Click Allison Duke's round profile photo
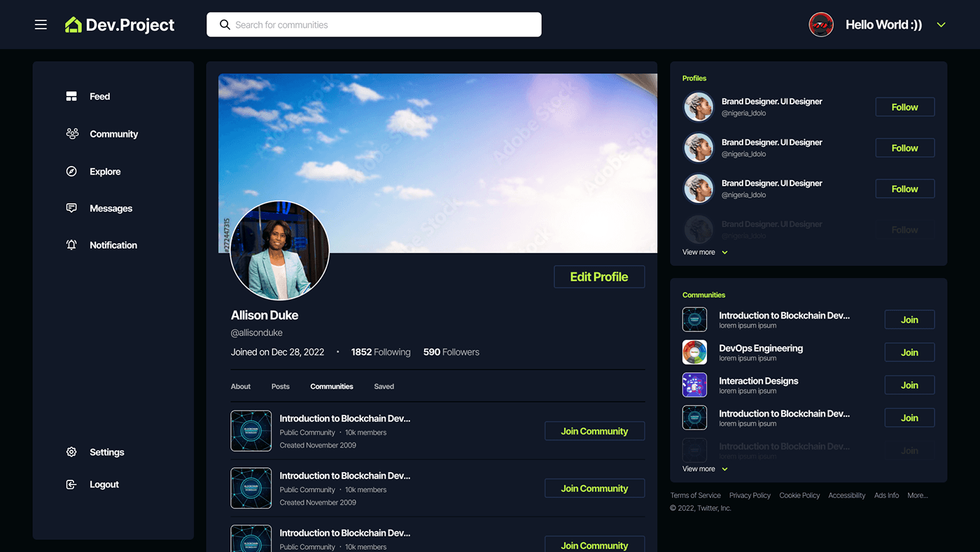 (x=279, y=250)
